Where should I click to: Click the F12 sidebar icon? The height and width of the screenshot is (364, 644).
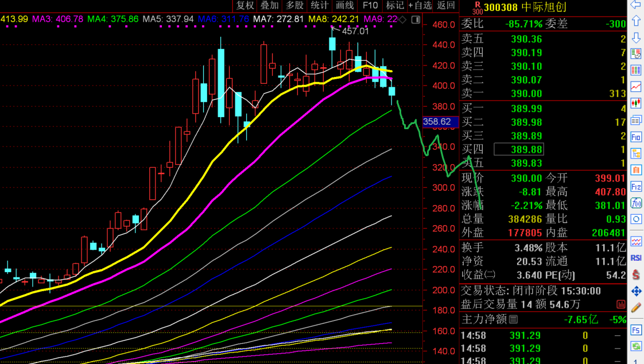636,187
